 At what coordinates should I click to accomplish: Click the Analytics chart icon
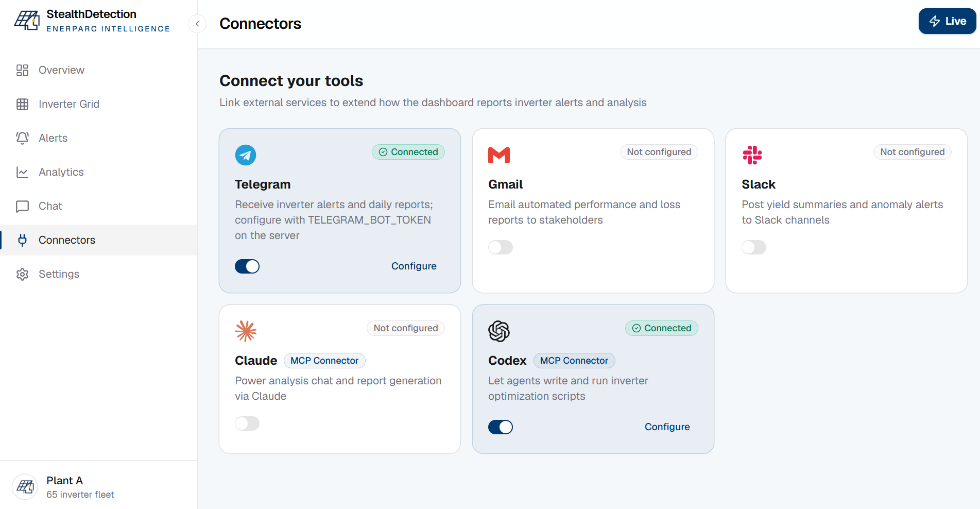(x=22, y=172)
